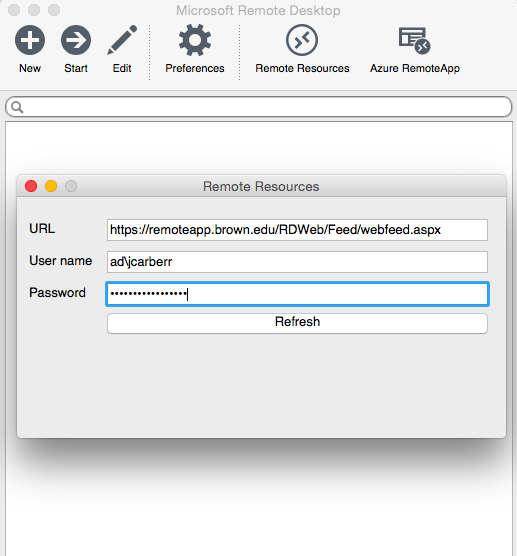The width and height of the screenshot is (517, 556).
Task: Click into the URL text field
Action: (297, 230)
